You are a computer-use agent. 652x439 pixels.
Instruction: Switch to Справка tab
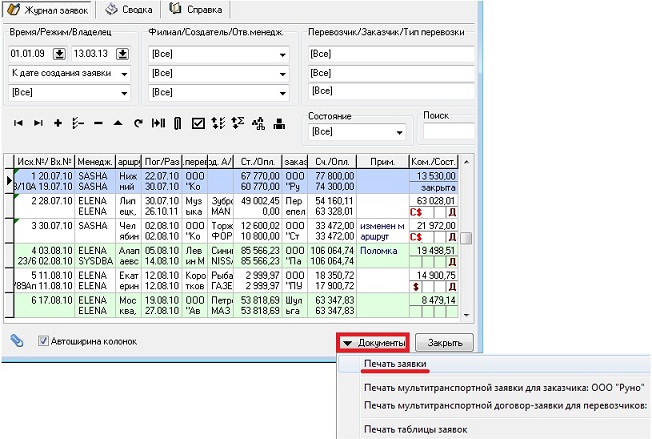pos(196,9)
